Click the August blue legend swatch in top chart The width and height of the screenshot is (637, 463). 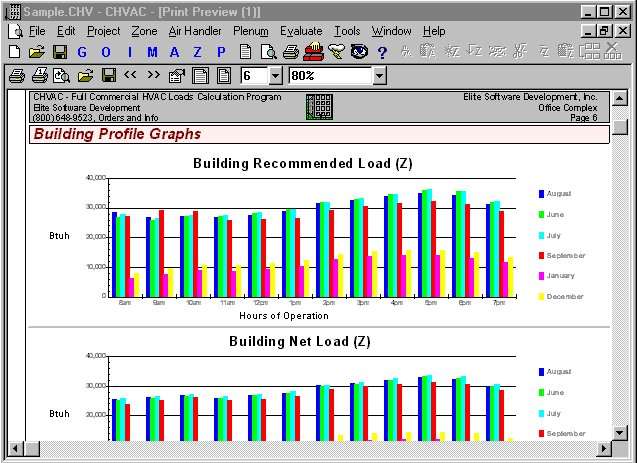[541, 193]
